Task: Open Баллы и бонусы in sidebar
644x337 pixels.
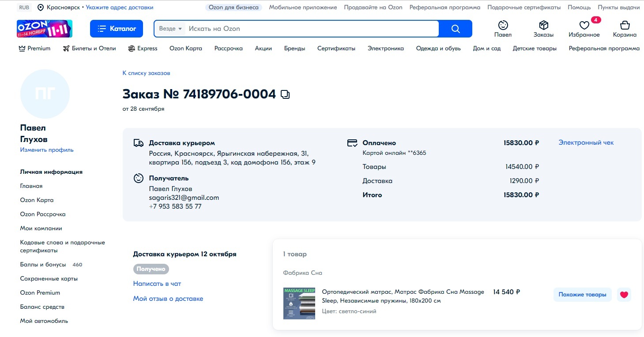Action: tap(43, 265)
